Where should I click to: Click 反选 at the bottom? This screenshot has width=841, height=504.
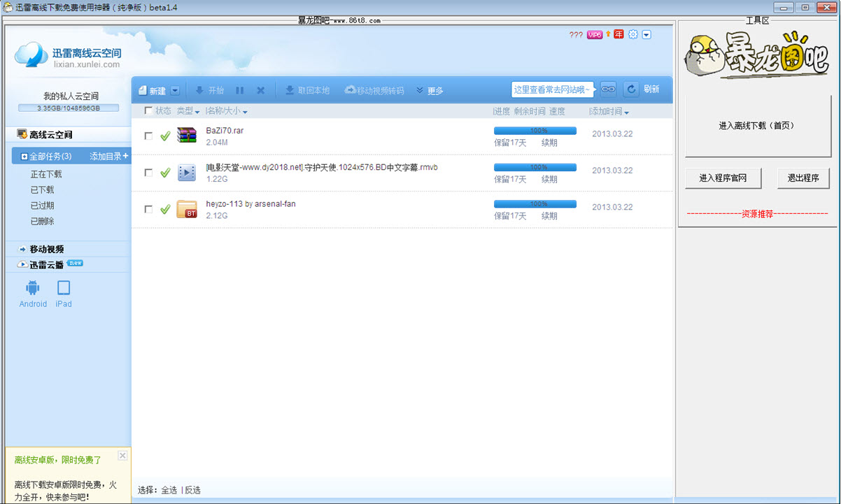tap(192, 490)
